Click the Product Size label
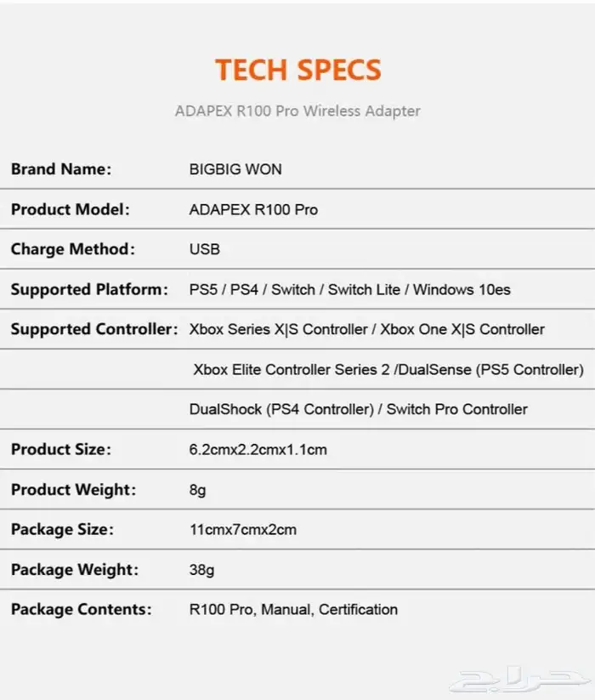The image size is (595, 700). click(x=61, y=449)
